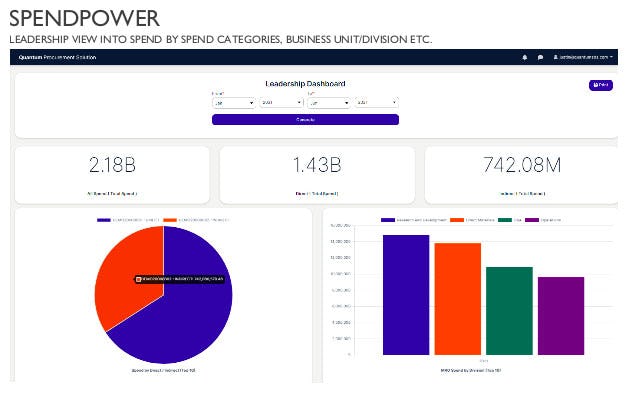This screenshot has width=628, height=393.
Task: Open the From year dropdown
Action: pos(281,103)
